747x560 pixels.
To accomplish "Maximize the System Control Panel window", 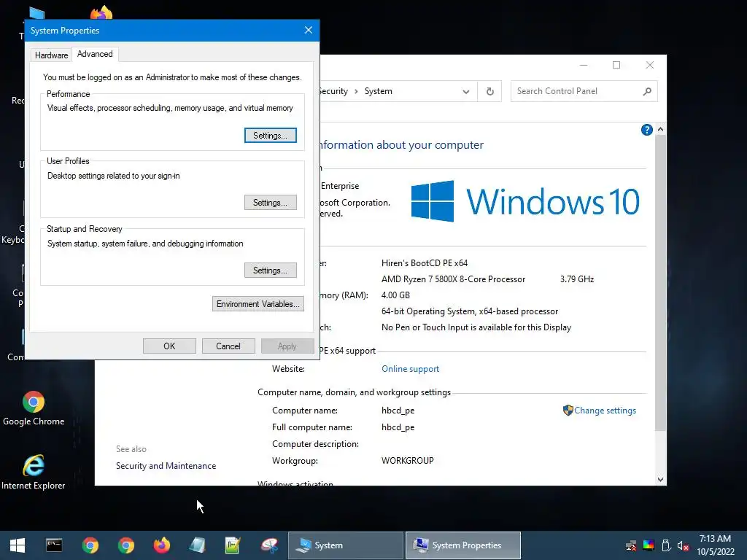I will [x=616, y=65].
